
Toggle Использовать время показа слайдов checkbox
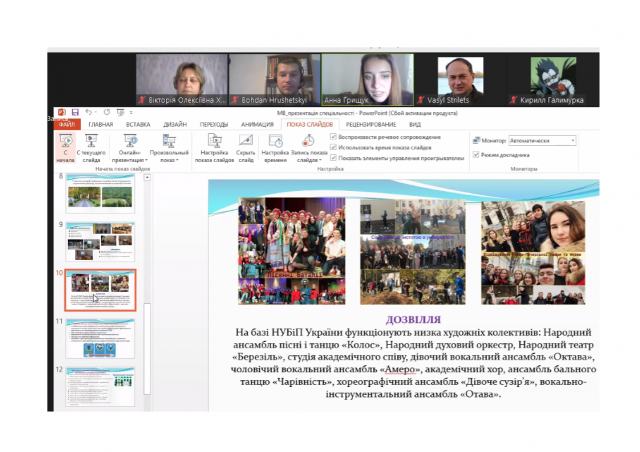coord(333,146)
